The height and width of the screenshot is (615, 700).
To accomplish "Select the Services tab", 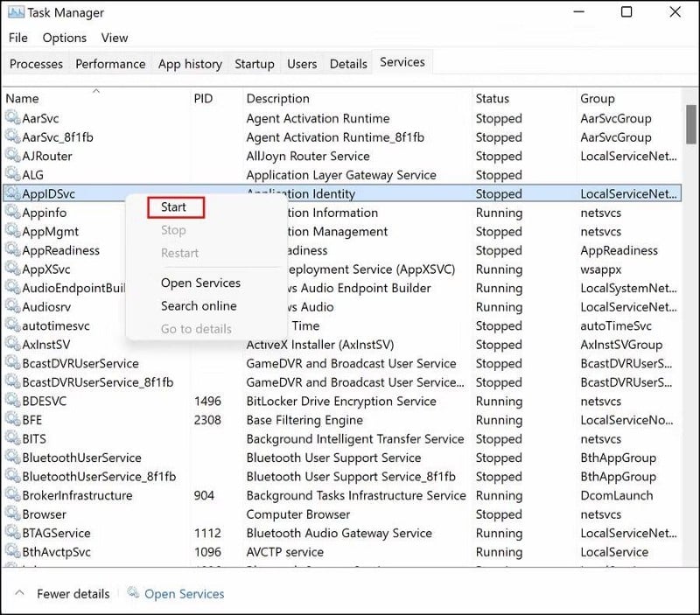I will click(402, 62).
